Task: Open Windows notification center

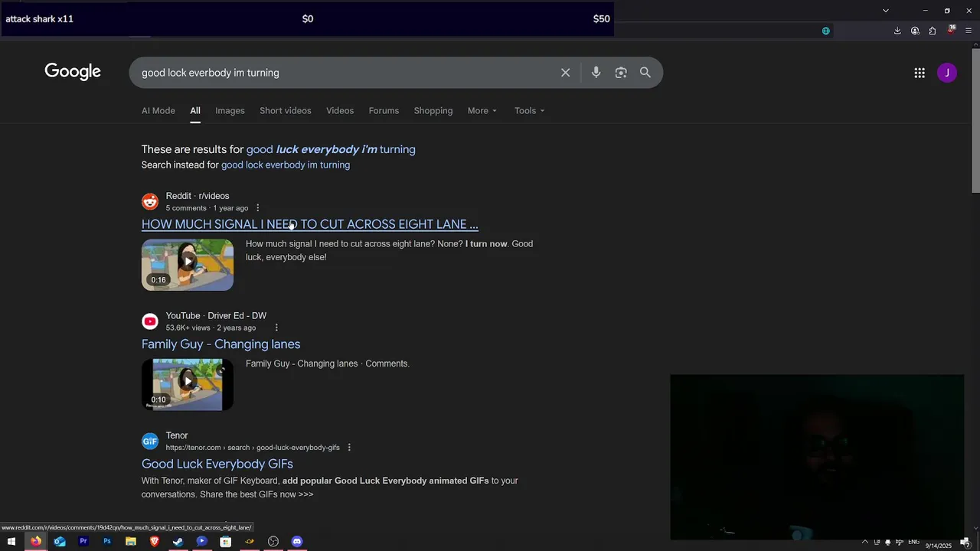Action: pyautogui.click(x=965, y=542)
